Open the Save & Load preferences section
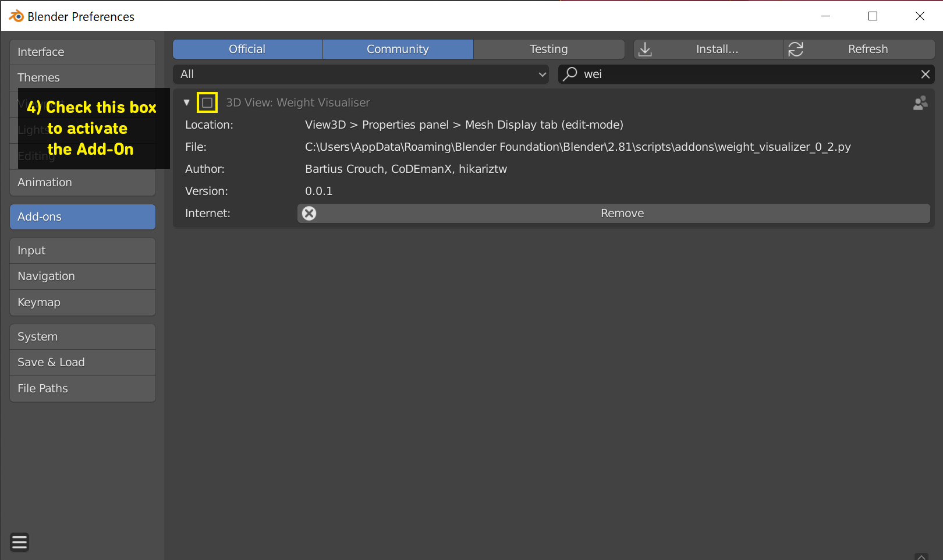943x560 pixels. point(83,362)
